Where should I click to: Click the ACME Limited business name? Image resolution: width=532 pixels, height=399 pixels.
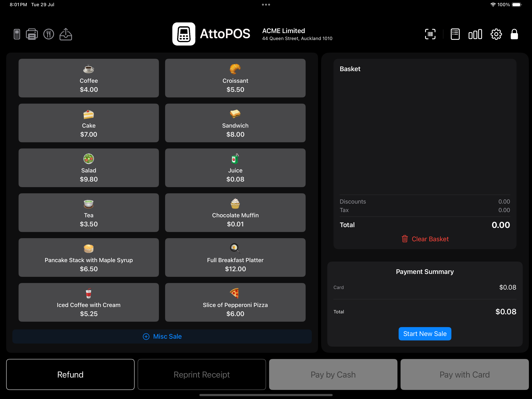tap(284, 31)
